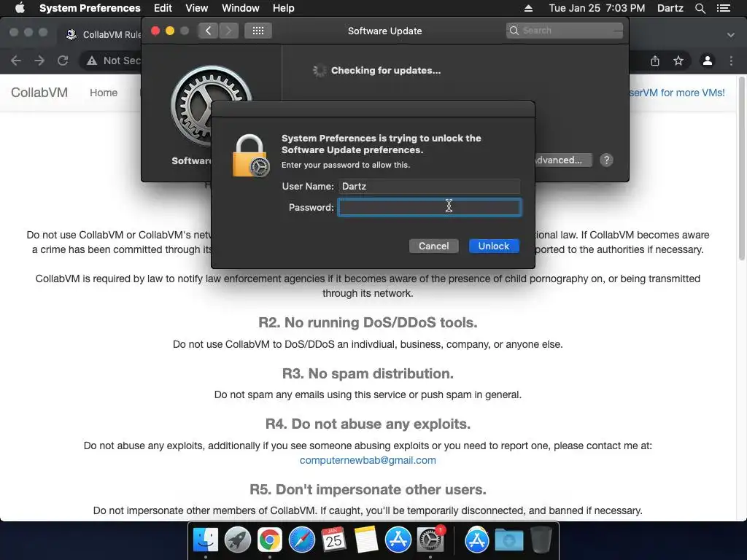This screenshot has height=560, width=747.
Task: Focus the System Preferences search field
Action: pyautogui.click(x=565, y=31)
